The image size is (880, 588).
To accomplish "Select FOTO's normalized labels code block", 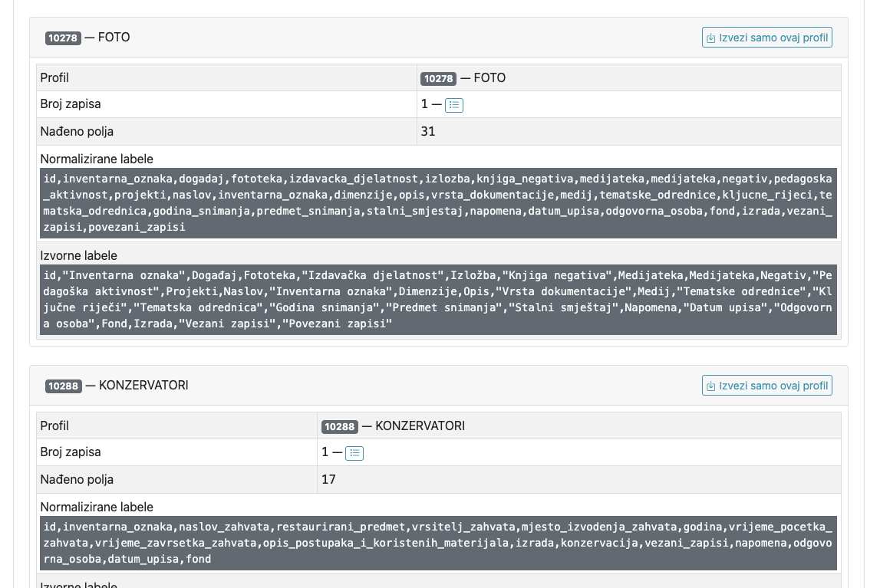I will pos(438,203).
